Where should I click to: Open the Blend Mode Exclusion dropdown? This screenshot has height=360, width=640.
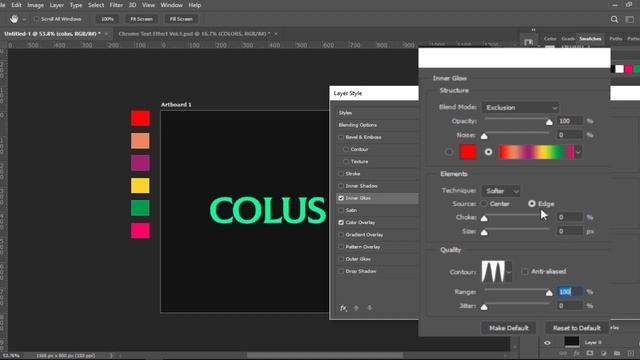tap(520, 108)
